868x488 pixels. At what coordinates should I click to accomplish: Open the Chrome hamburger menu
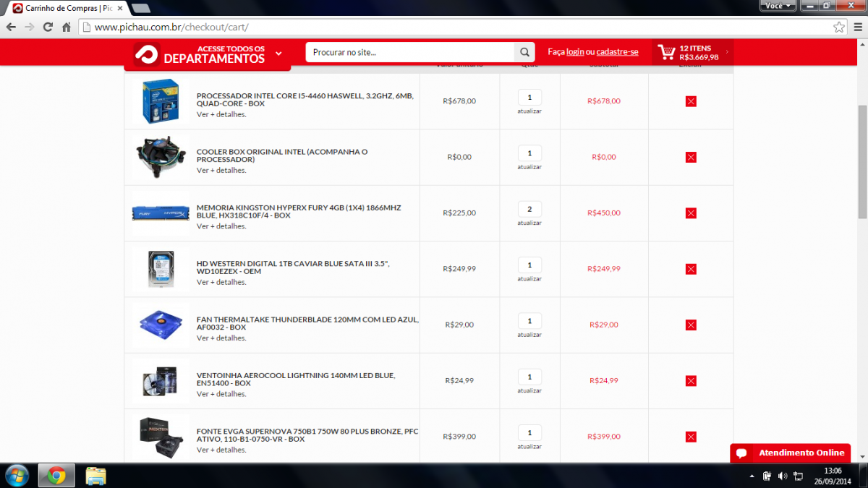pos(856,27)
